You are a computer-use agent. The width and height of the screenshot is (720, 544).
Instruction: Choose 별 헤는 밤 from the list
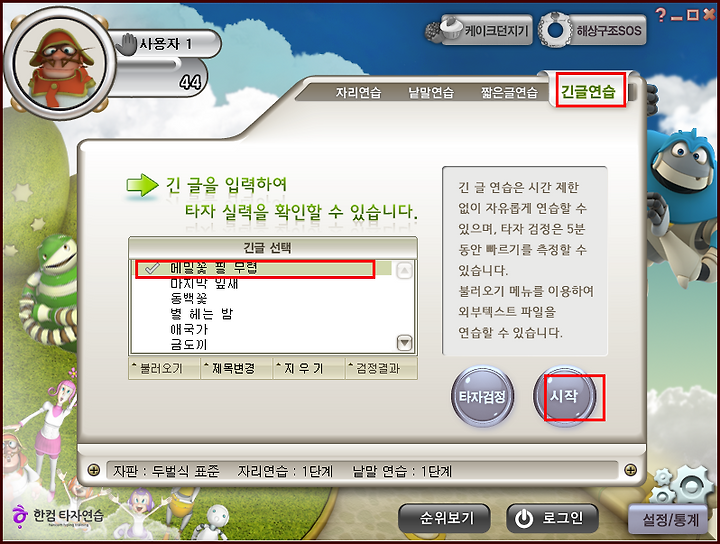pyautogui.click(x=202, y=314)
